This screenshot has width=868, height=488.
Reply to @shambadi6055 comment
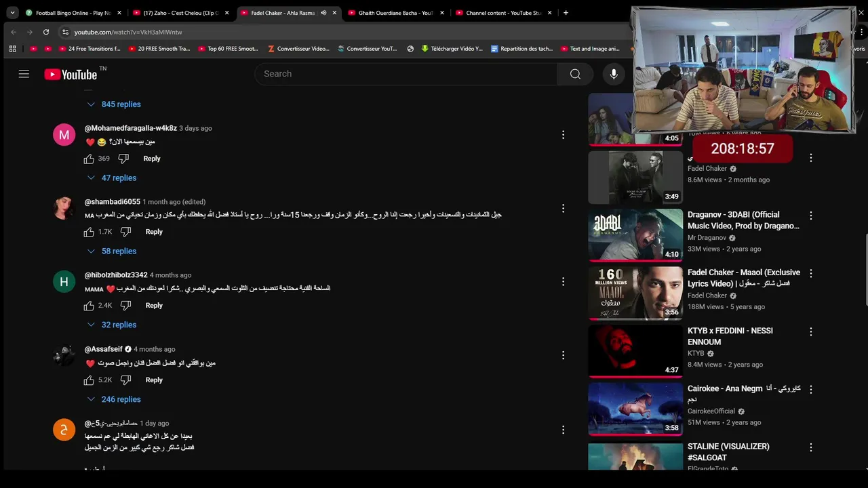click(x=154, y=232)
